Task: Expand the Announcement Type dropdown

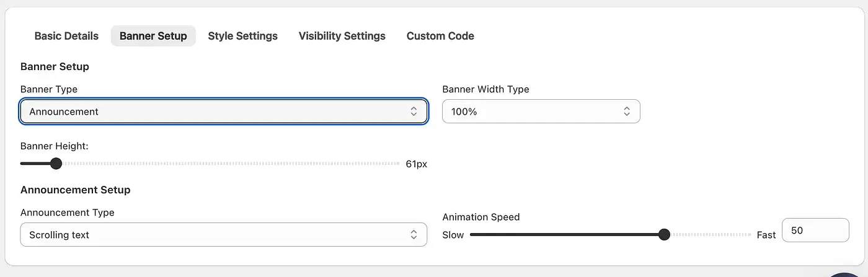Action: tap(224, 235)
